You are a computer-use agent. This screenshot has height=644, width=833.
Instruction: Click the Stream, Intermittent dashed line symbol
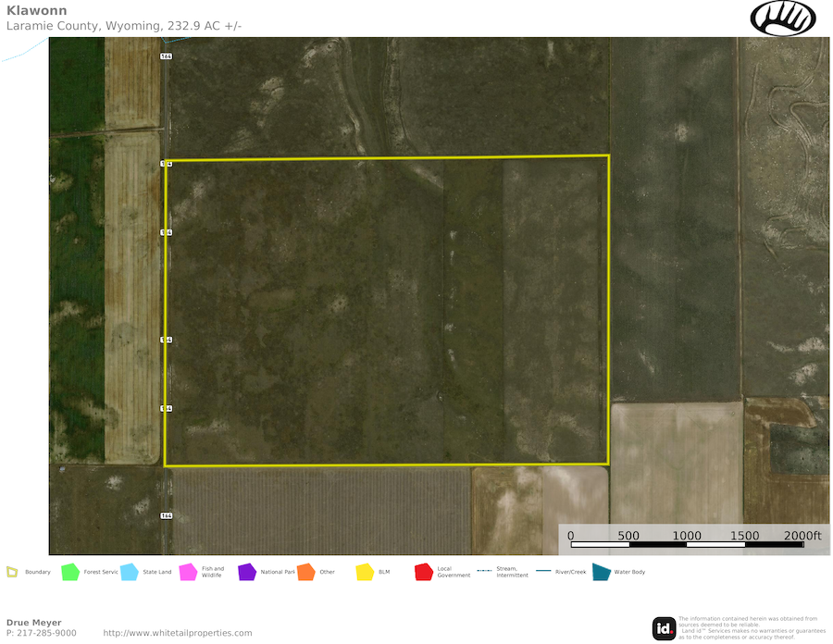point(485,572)
